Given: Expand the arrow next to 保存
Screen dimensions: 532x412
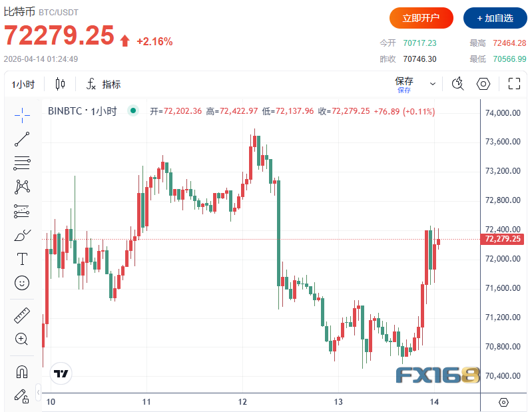Looking at the screenshot, I should pyautogui.click(x=433, y=84).
